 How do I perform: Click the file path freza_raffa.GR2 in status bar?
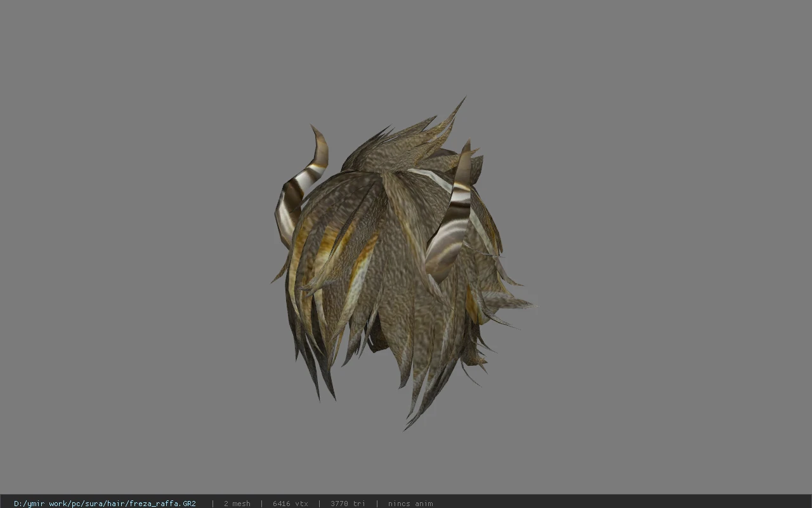click(x=105, y=504)
